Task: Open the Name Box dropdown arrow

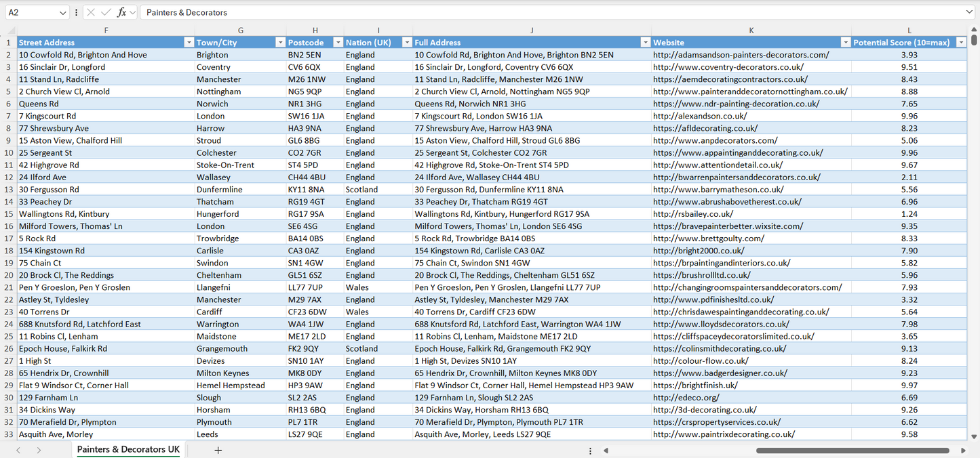Action: coord(62,12)
